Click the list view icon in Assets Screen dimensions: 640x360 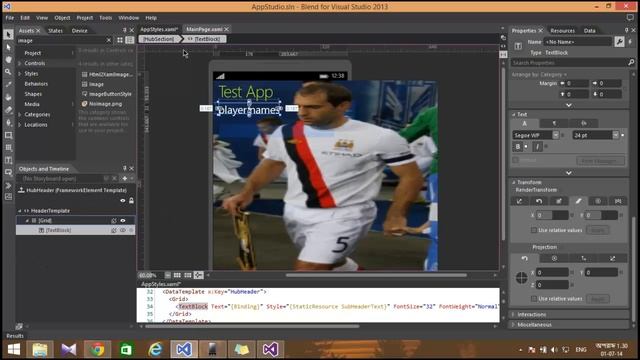coord(130,40)
